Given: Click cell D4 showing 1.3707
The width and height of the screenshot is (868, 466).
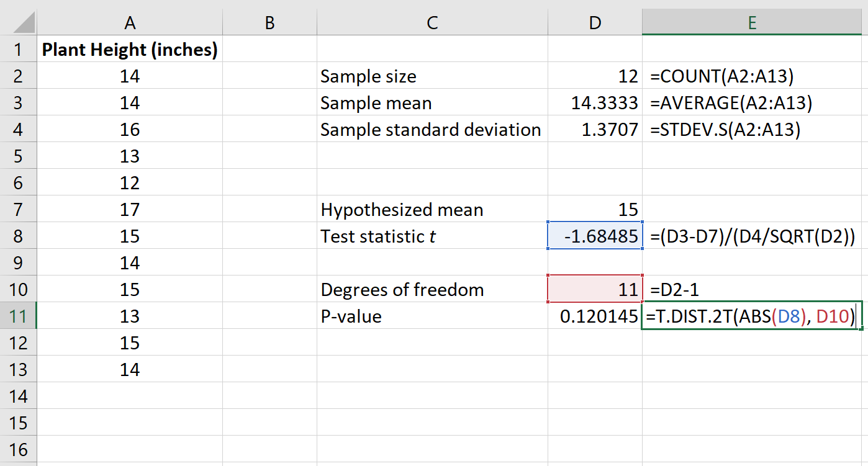Looking at the screenshot, I should tap(595, 129).
